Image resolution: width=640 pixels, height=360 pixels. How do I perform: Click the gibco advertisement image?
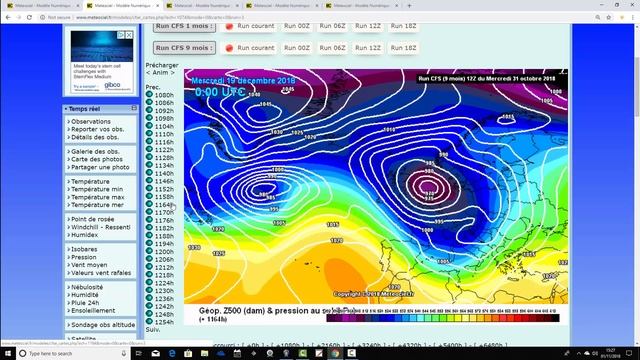point(102,61)
